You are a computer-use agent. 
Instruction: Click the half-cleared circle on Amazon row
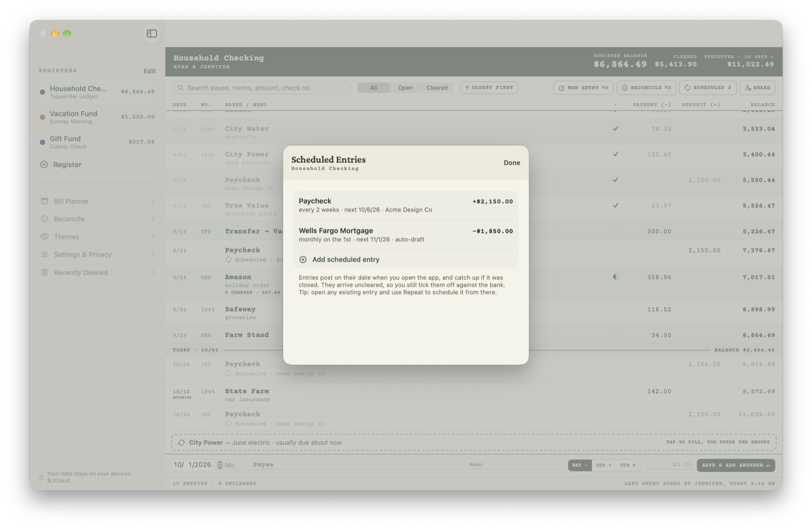click(616, 277)
